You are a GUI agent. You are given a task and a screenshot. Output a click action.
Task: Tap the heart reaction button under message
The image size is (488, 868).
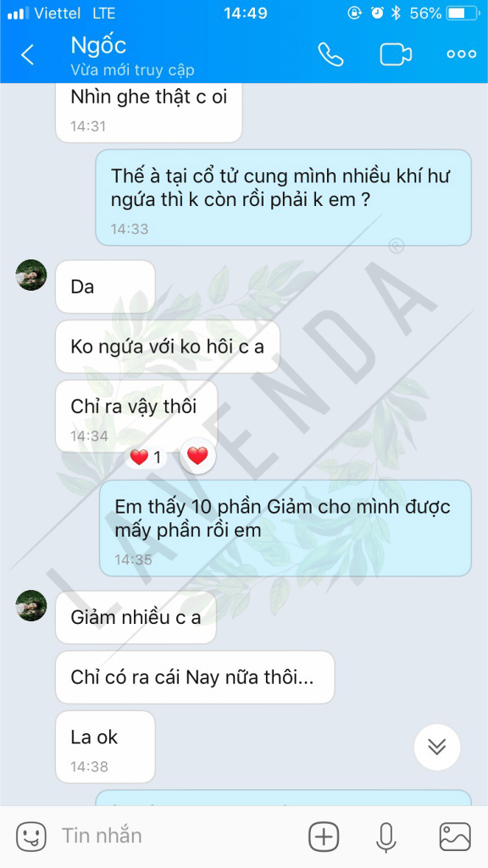pyautogui.click(x=197, y=456)
